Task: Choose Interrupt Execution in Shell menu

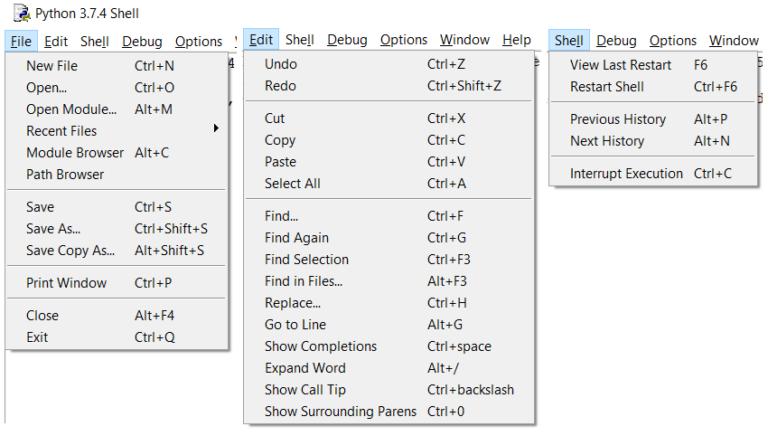Action: (x=627, y=173)
